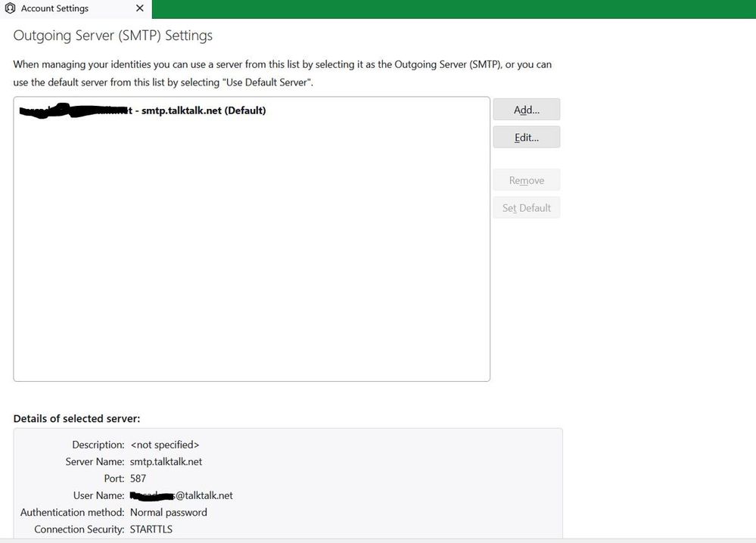This screenshot has height=543, width=756.
Task: Open the Edit dialog for the selected server
Action: click(526, 137)
